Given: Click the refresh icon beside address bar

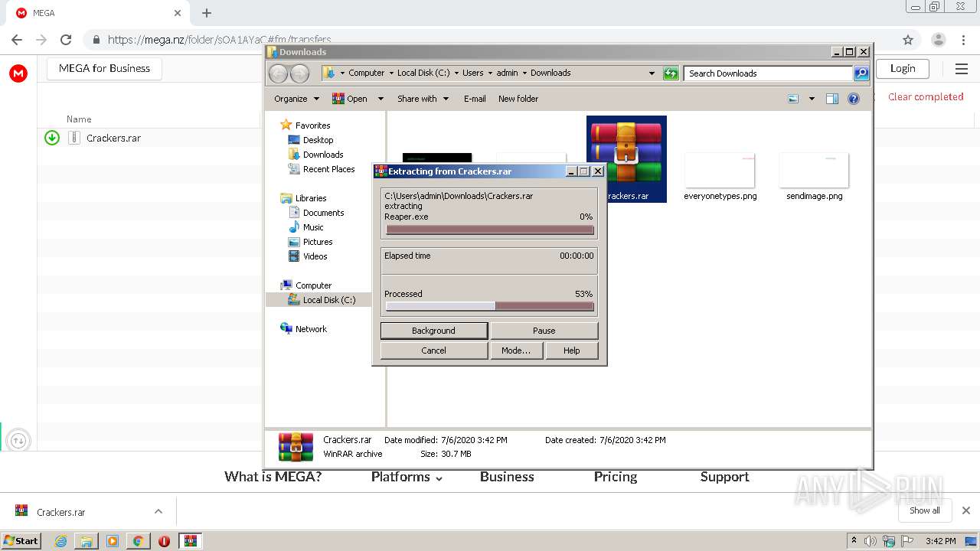Looking at the screenshot, I should (671, 73).
